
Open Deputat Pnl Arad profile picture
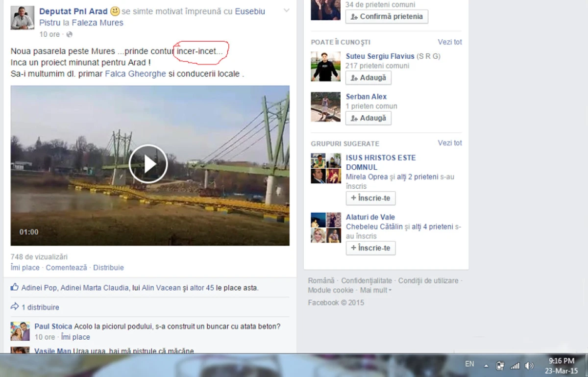[23, 18]
